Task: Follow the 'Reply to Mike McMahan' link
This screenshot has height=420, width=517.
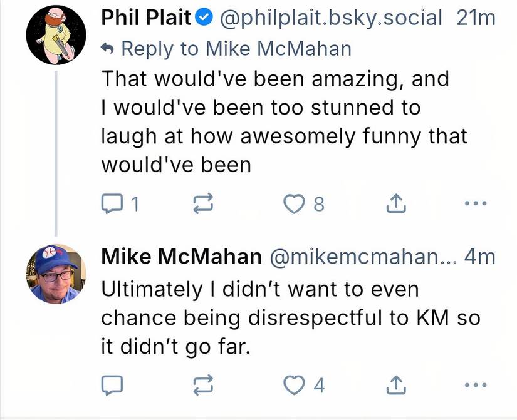Action: click(235, 48)
